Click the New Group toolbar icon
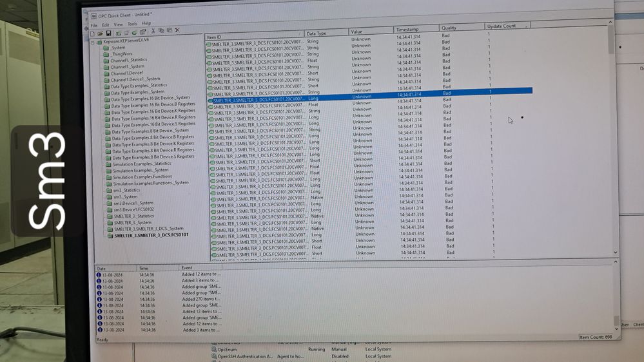Image resolution: width=644 pixels, height=362 pixels. pos(126,32)
